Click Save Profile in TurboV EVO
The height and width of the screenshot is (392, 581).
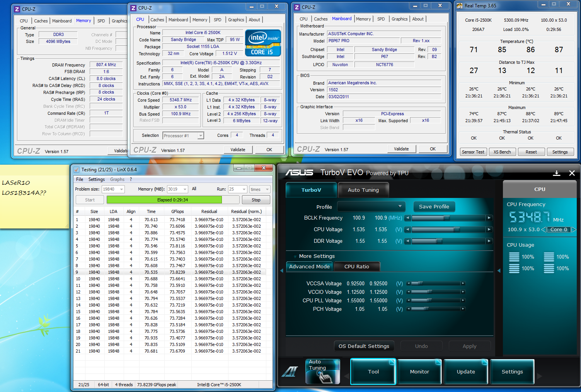point(434,207)
